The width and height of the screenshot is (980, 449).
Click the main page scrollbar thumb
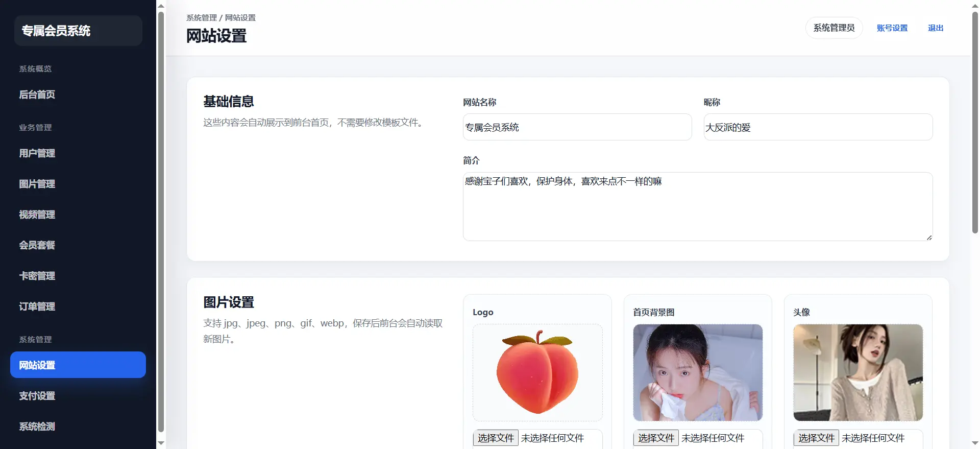click(975, 123)
